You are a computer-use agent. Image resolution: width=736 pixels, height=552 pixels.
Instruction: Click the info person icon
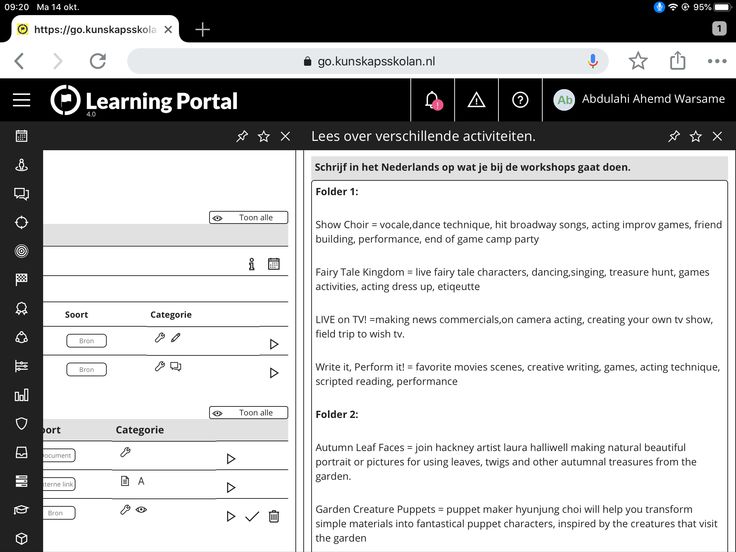252,264
